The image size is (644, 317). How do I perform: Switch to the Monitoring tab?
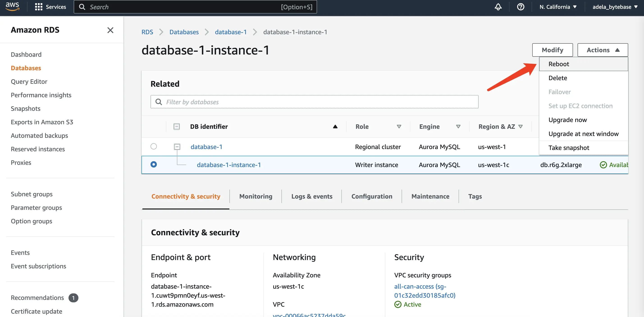coord(256,196)
